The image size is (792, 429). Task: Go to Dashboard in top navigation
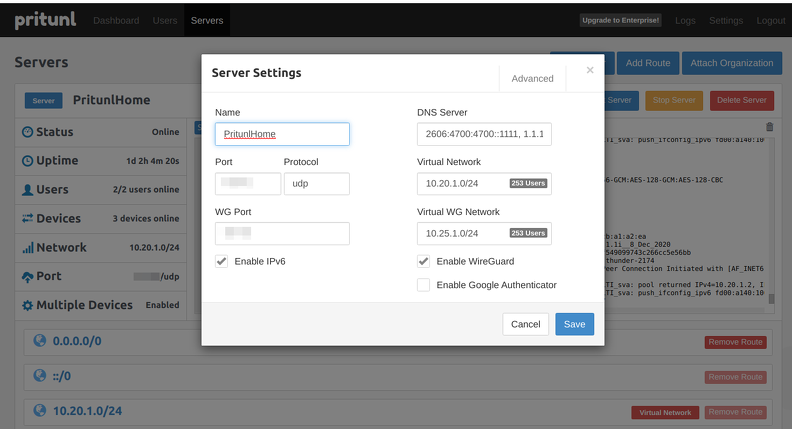[x=116, y=21]
